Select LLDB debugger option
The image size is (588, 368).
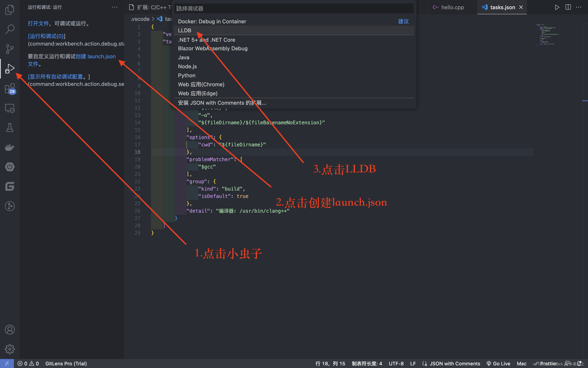pyautogui.click(x=294, y=30)
